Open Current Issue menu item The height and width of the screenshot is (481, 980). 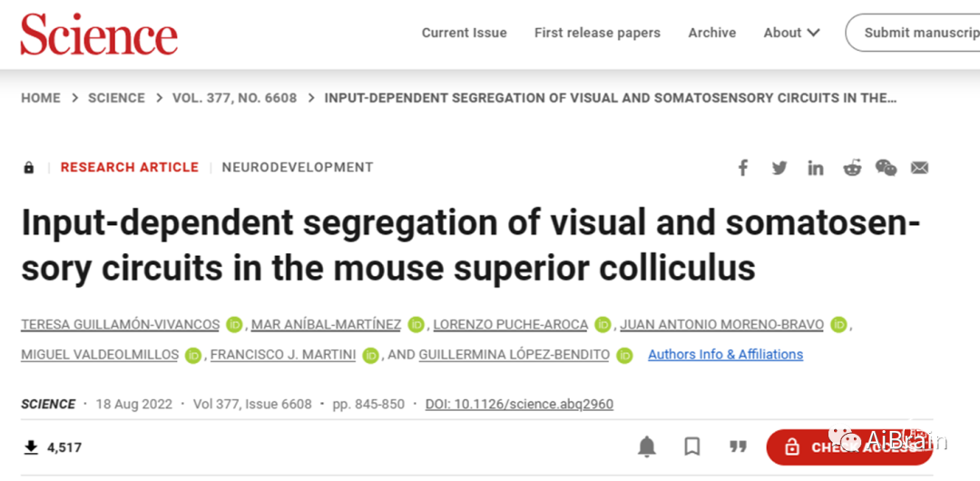464,33
